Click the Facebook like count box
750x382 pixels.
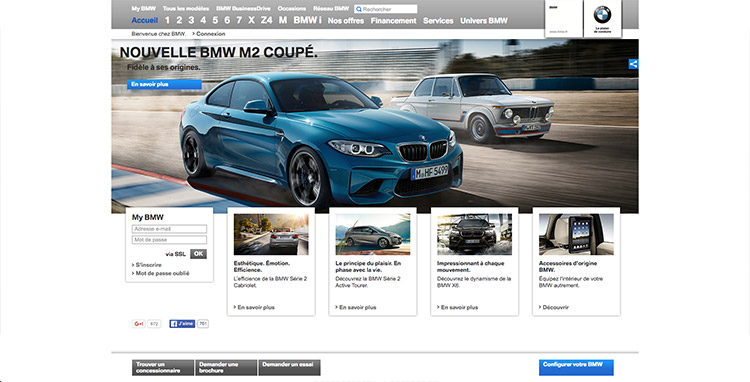point(203,324)
